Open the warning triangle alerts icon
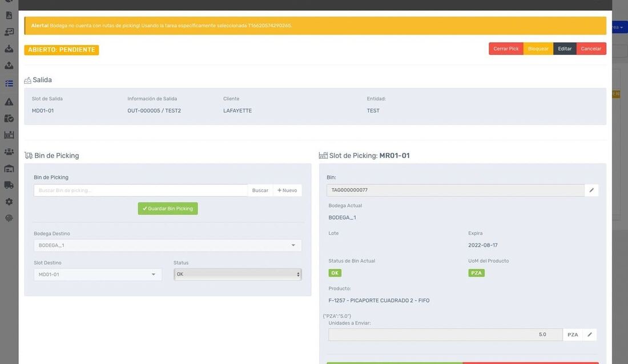 tap(9, 102)
